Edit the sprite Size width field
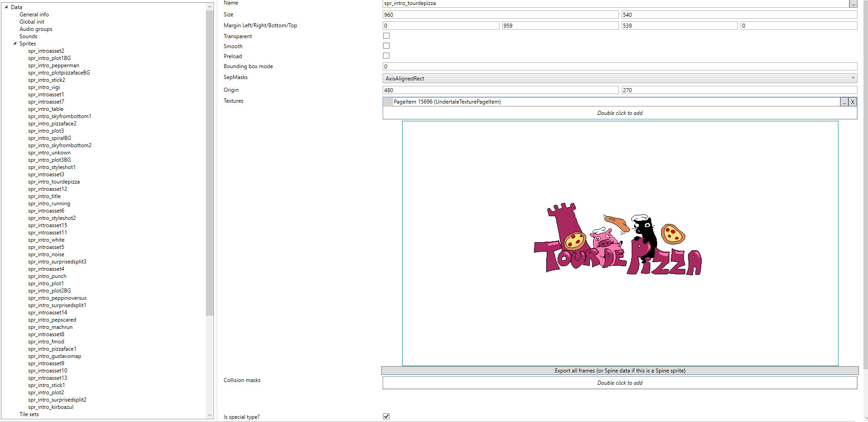This screenshot has width=868, height=422. (500, 15)
